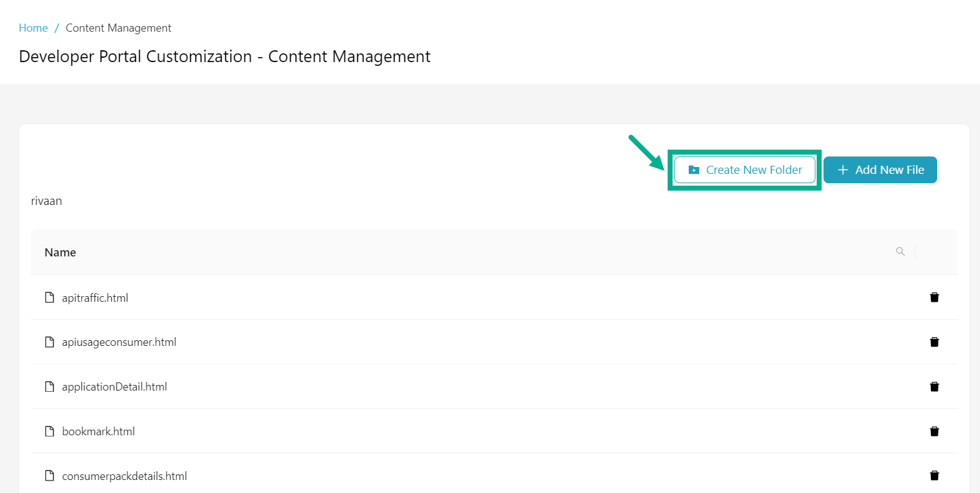
Task: Open the apitraffic.html file row
Action: pos(94,297)
